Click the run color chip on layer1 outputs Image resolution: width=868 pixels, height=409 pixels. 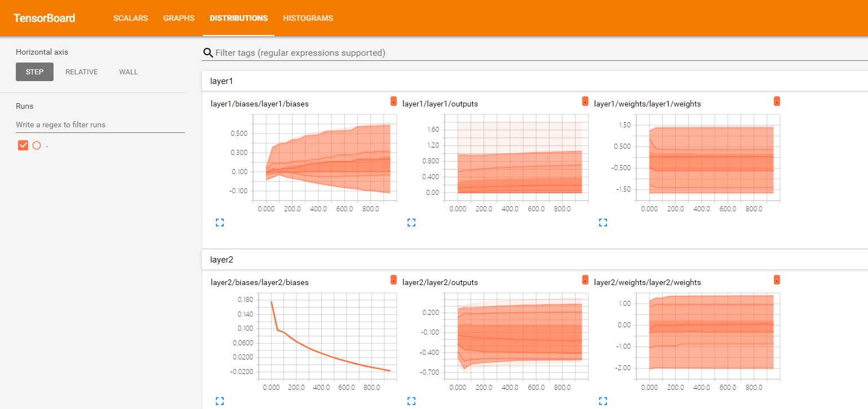(x=585, y=101)
